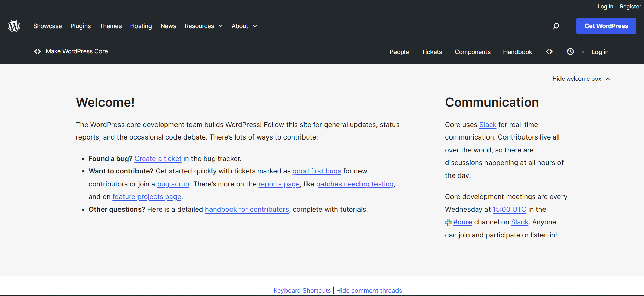Open the News menu item
The image size is (644, 296).
tap(168, 26)
